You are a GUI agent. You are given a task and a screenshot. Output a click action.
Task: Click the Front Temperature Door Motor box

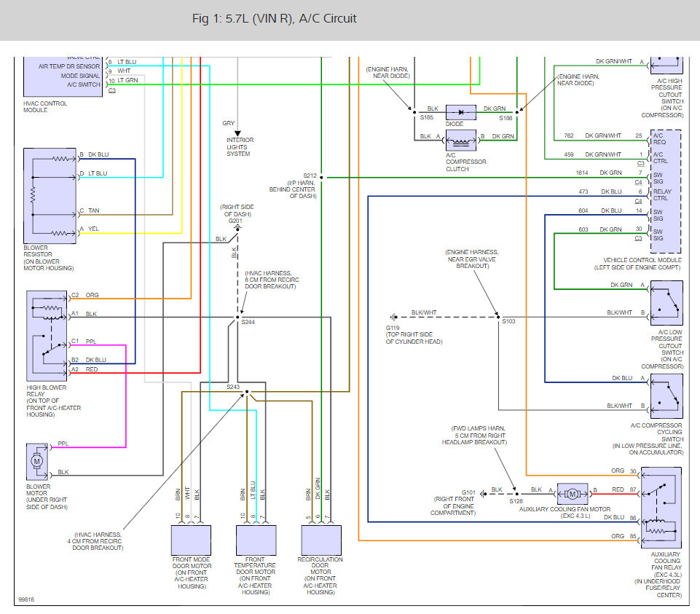(256, 540)
